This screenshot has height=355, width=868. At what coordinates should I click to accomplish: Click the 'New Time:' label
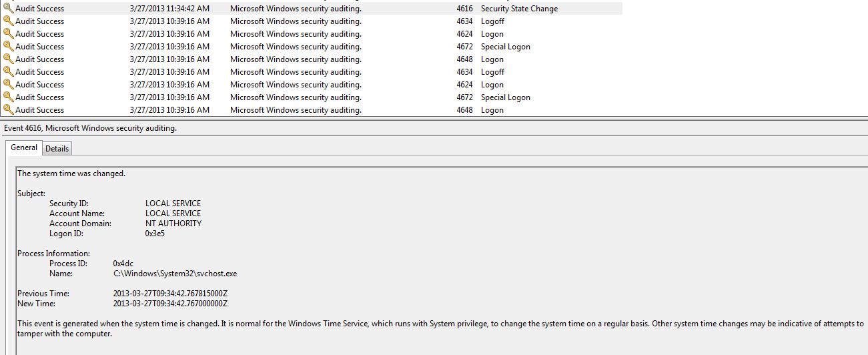[x=37, y=304]
